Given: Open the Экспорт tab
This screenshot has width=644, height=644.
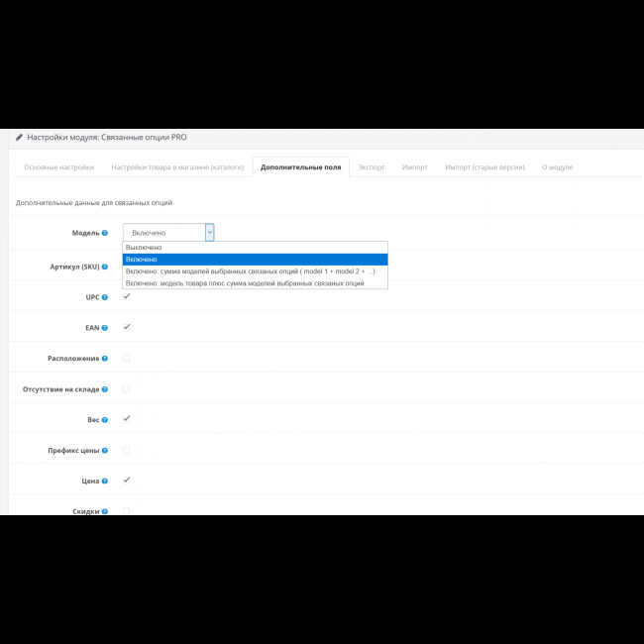Looking at the screenshot, I should pyautogui.click(x=372, y=167).
